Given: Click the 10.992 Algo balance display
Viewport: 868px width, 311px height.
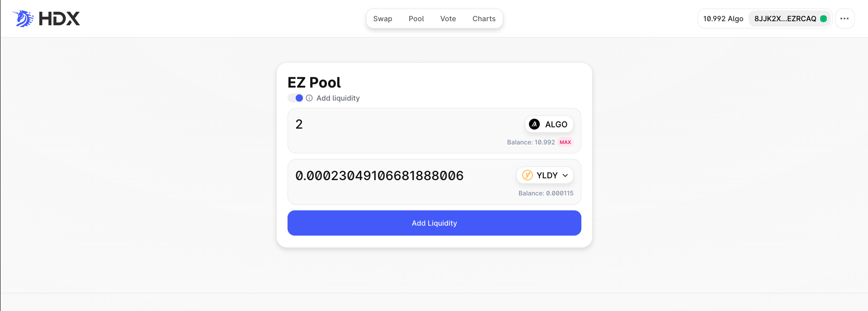Looking at the screenshot, I should pyautogui.click(x=723, y=19).
